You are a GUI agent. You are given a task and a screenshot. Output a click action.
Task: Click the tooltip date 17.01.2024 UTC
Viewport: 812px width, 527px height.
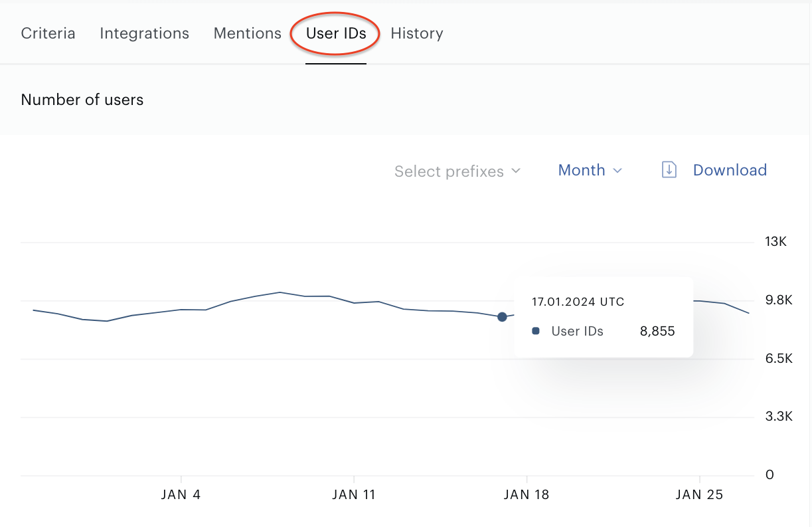(x=578, y=302)
